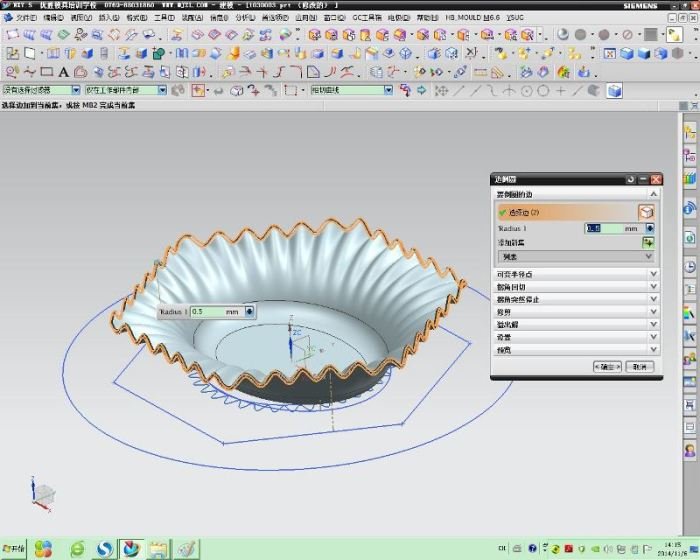Open the 编辑(E) menu
The image size is (700, 560).
(53, 18)
